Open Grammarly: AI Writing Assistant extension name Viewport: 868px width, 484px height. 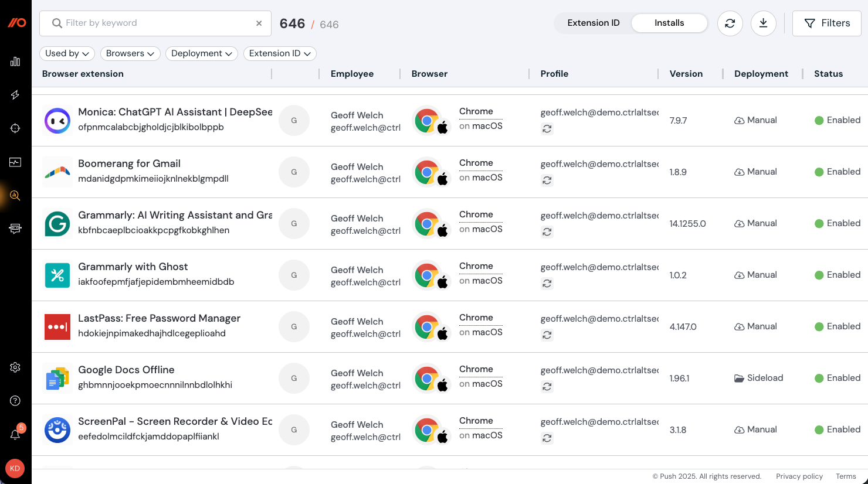175,215
